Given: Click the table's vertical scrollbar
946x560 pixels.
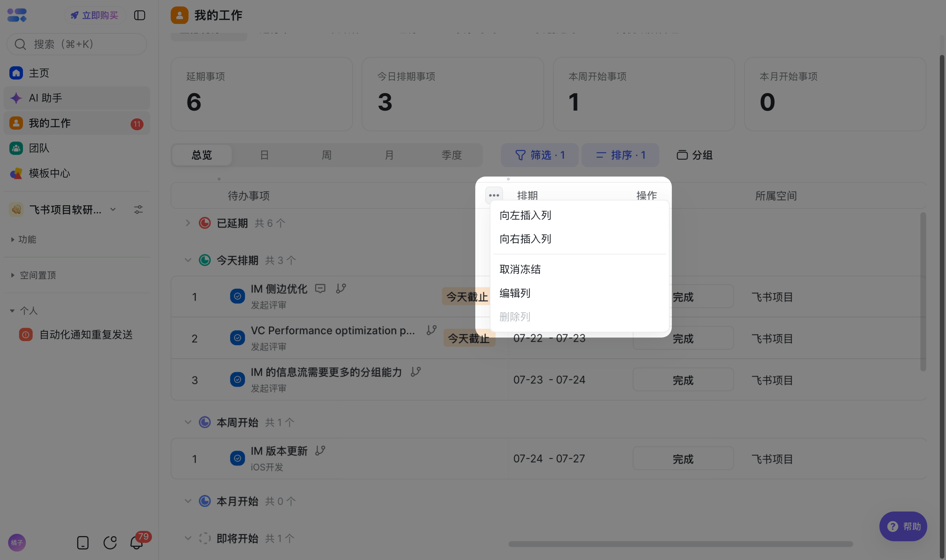Looking at the screenshot, I should 923,291.
